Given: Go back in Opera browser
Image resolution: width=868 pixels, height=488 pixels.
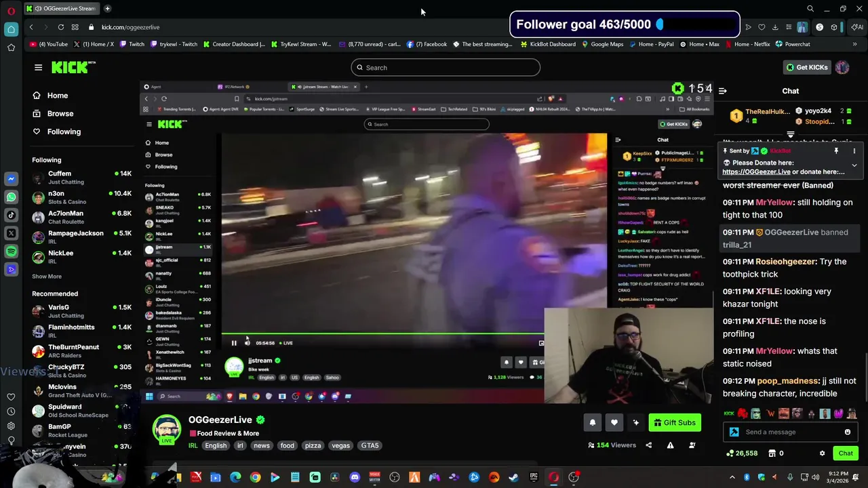Looking at the screenshot, I should 31,27.
